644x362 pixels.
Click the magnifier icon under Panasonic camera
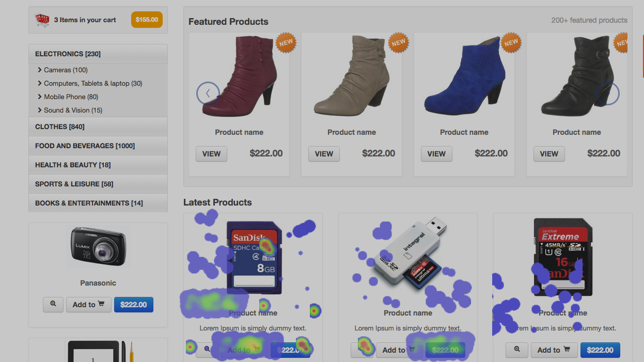tap(53, 304)
